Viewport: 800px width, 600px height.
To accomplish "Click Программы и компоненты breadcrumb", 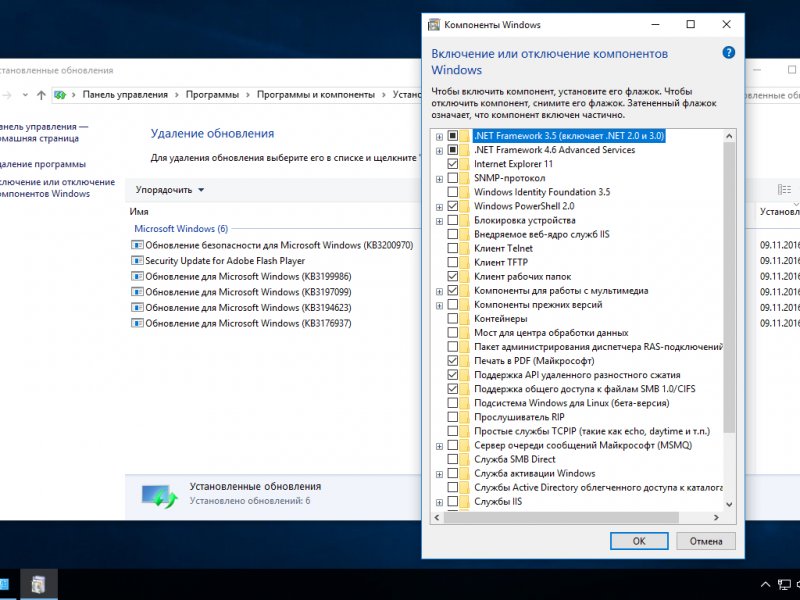I will tap(316, 95).
